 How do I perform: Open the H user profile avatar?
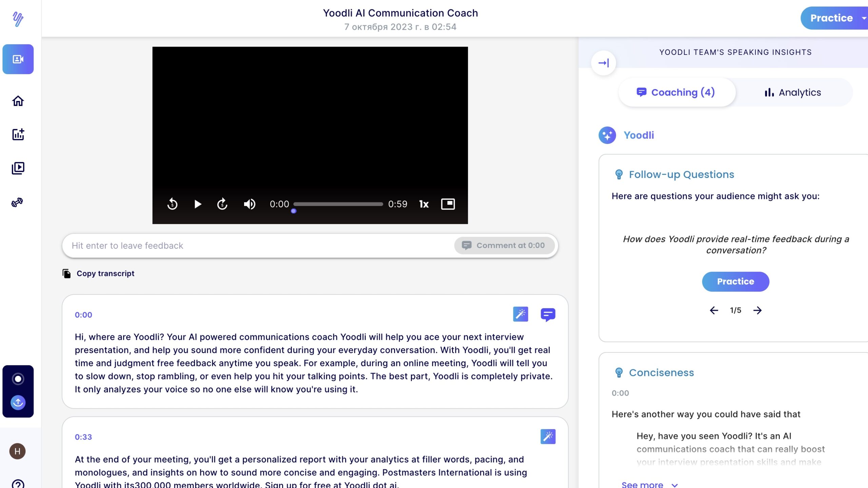(x=18, y=451)
